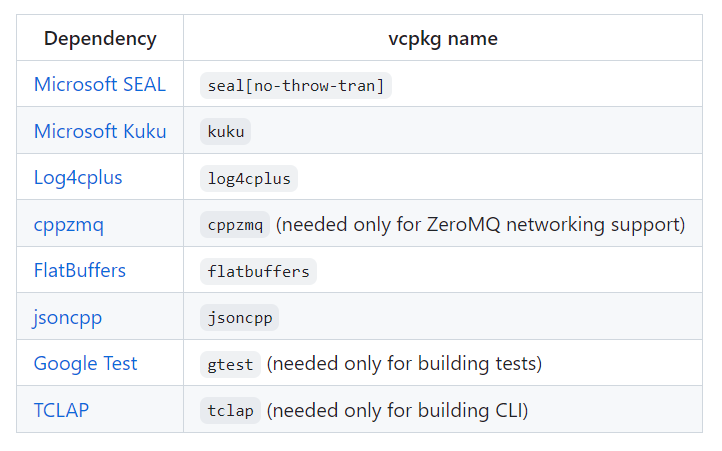Open the FlatBuffers link

(x=80, y=271)
